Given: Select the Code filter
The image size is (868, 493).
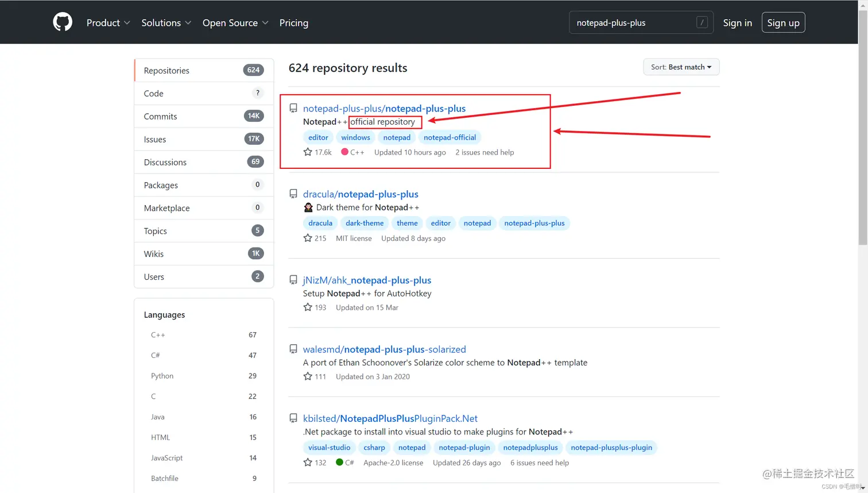Looking at the screenshot, I should point(204,93).
